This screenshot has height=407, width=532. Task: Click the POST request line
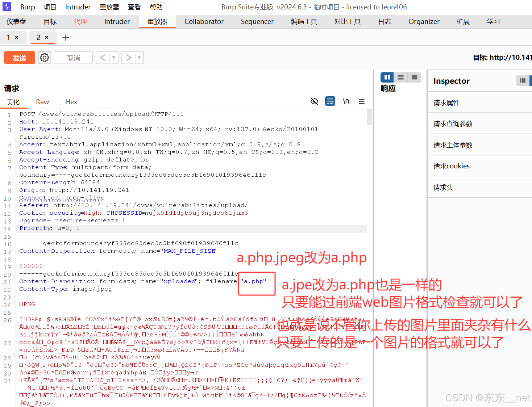pos(101,114)
